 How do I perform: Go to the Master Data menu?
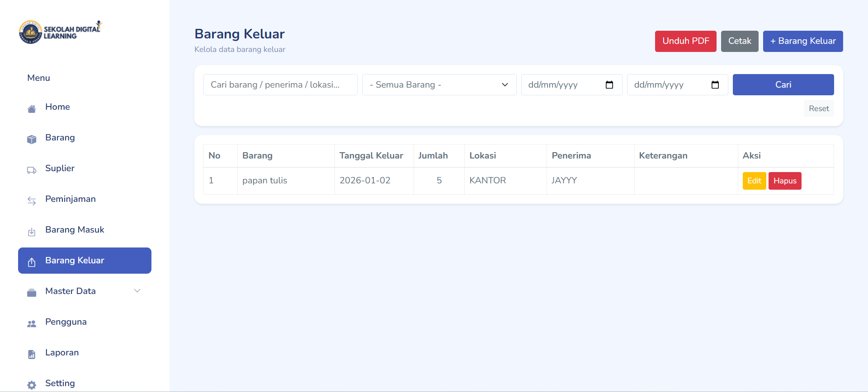point(71,291)
